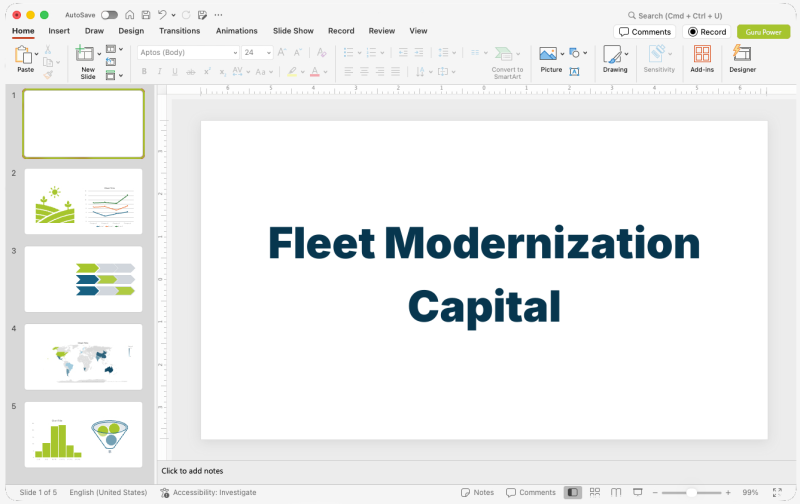Click the text highlight color yellow swatch
Screen dimensions: 800x504
click(x=292, y=72)
